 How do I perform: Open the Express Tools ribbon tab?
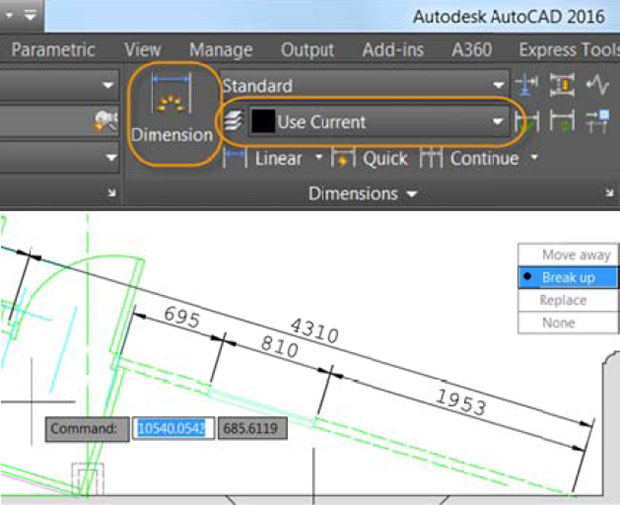(569, 50)
